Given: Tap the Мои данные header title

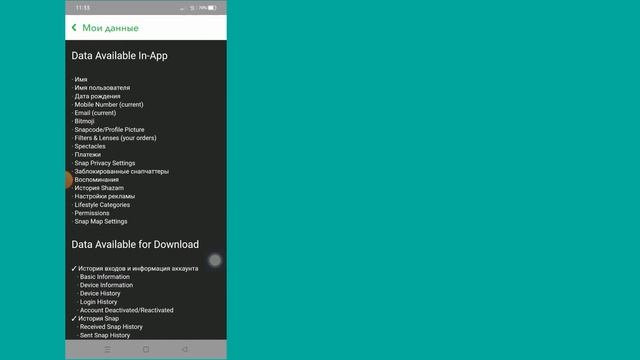Looking at the screenshot, I should coord(110,28).
